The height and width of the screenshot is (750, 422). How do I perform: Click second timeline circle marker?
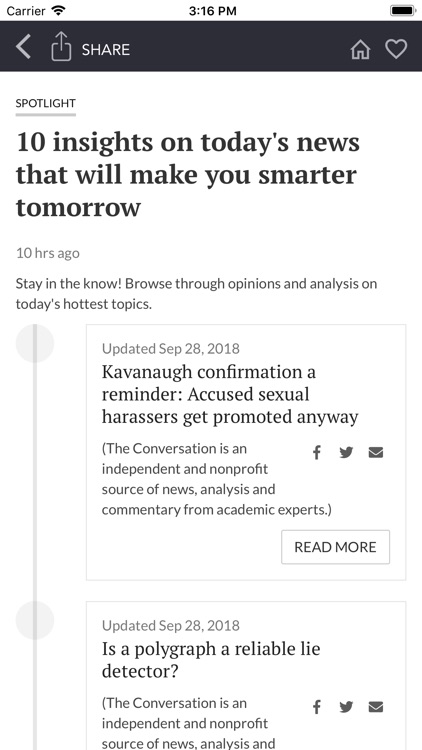coord(35,620)
